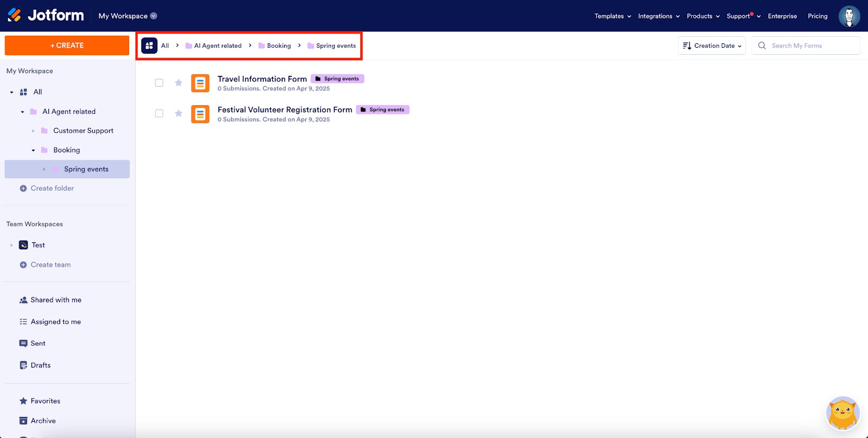Viewport: 868px width, 438px height.
Task: Click the Travel form submissions info text
Action: [273, 89]
